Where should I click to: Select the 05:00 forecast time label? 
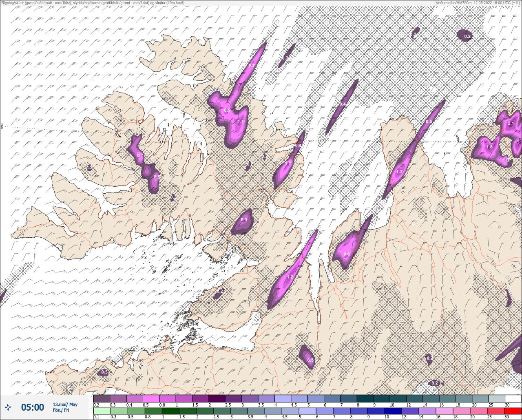point(33,407)
